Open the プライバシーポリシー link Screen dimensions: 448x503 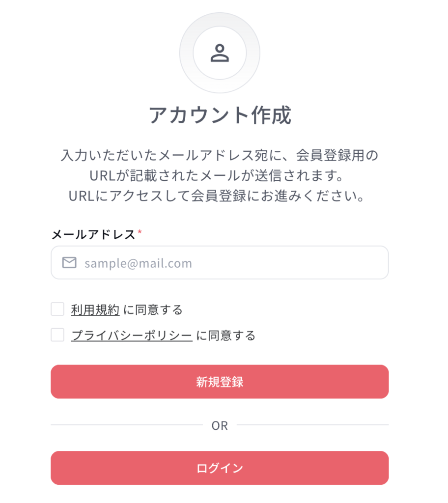click(132, 335)
